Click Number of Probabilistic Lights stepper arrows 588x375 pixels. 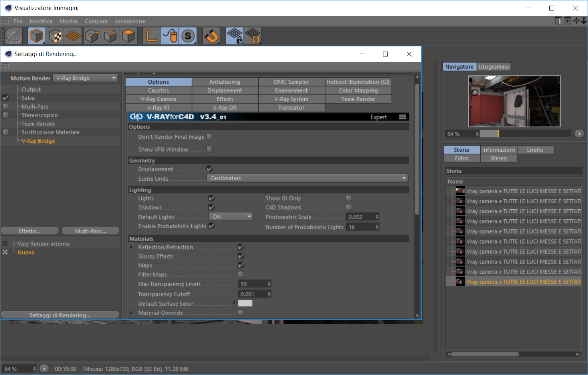coord(377,227)
